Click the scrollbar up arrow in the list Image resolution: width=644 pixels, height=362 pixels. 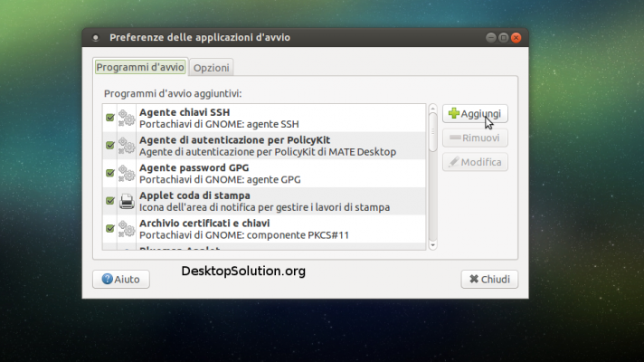pos(432,110)
